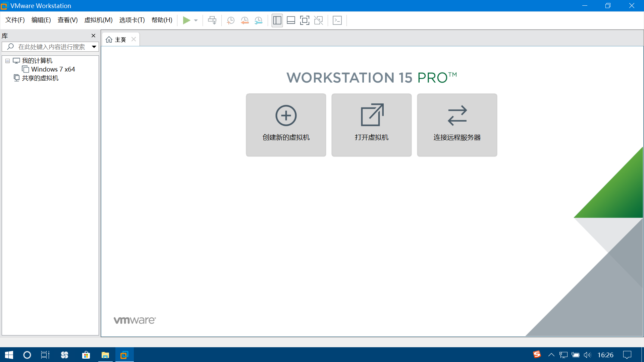Open the 虚拟机(M) menu
Viewport: 644px width, 362px height.
(98, 20)
